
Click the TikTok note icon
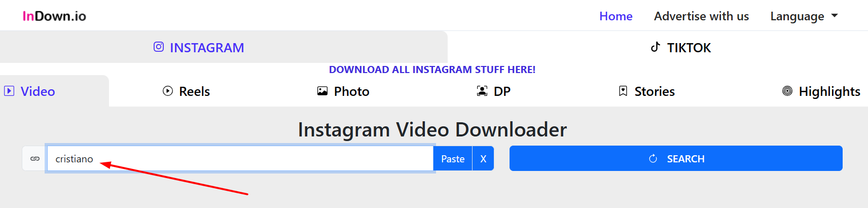(x=655, y=47)
